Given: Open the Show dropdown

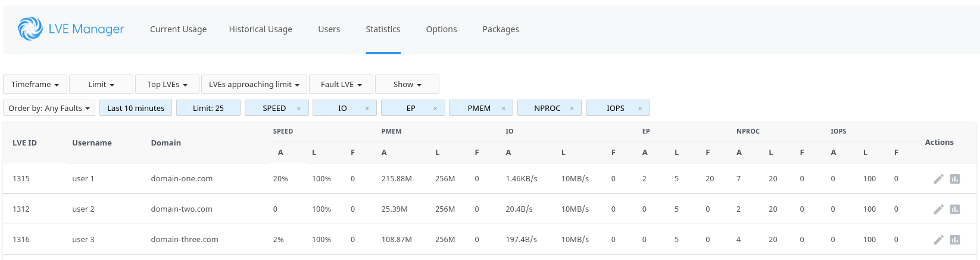Looking at the screenshot, I should [407, 84].
